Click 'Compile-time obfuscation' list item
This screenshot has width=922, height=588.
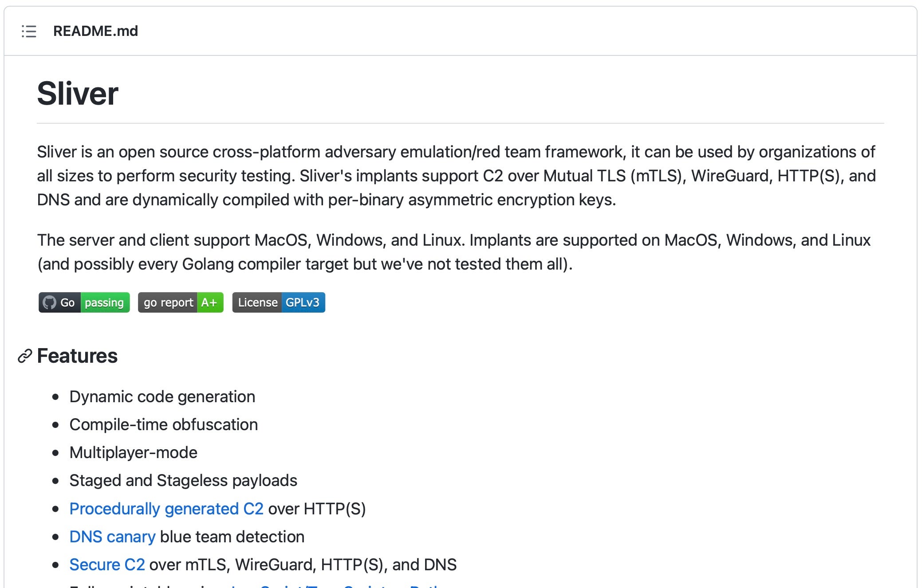(163, 424)
